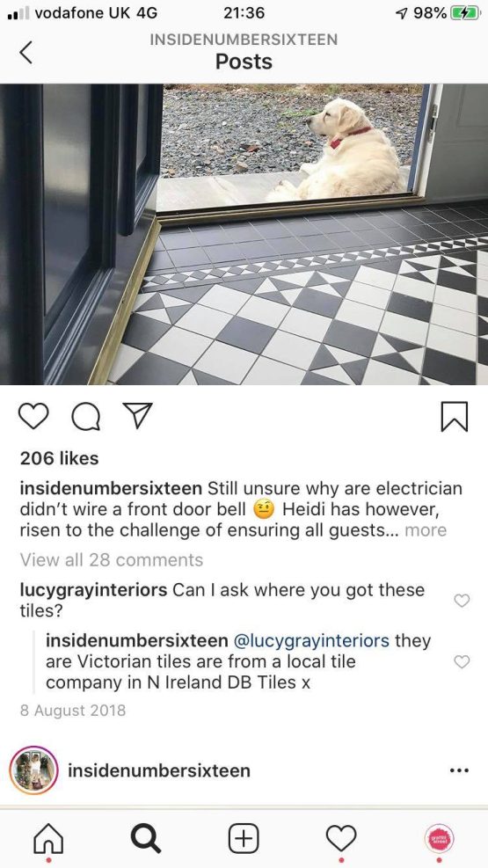Open the insidenumbersixteen story avatar ring

pyautogui.click(x=34, y=770)
